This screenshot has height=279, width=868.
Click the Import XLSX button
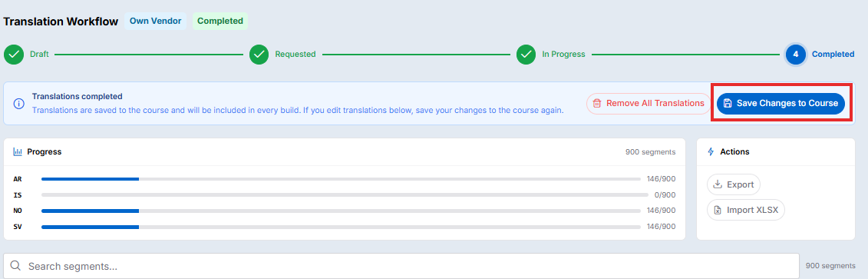[746, 210]
